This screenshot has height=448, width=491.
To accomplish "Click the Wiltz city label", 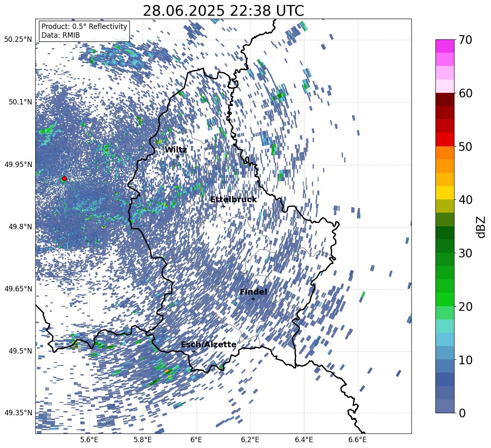I will coord(176,150).
